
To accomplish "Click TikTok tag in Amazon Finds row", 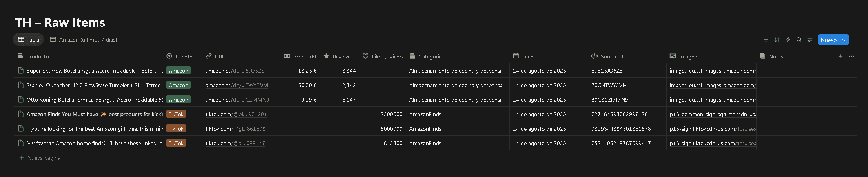I will click(x=176, y=114).
